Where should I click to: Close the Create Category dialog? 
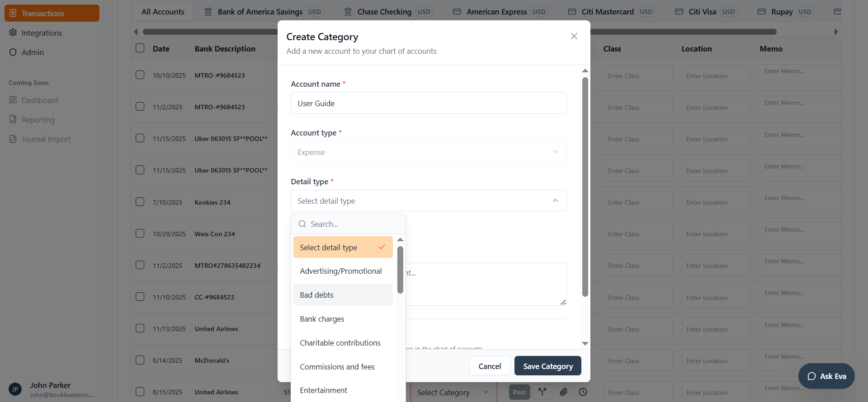coord(574,36)
